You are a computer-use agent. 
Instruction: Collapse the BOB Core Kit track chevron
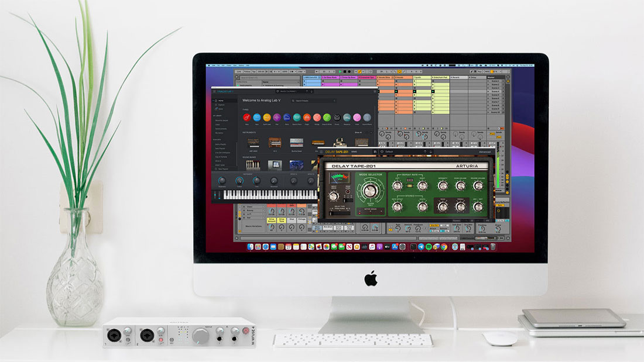[x=320, y=78]
